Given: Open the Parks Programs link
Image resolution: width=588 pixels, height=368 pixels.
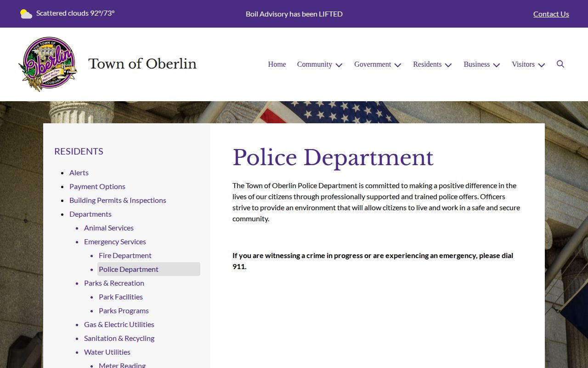Looking at the screenshot, I should pyautogui.click(x=124, y=310).
